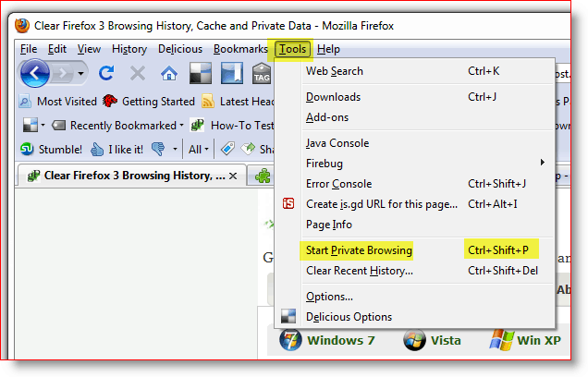Screen dimensions: 588x377
Task: Click Create is.gd URL for this page
Action: click(x=415, y=204)
